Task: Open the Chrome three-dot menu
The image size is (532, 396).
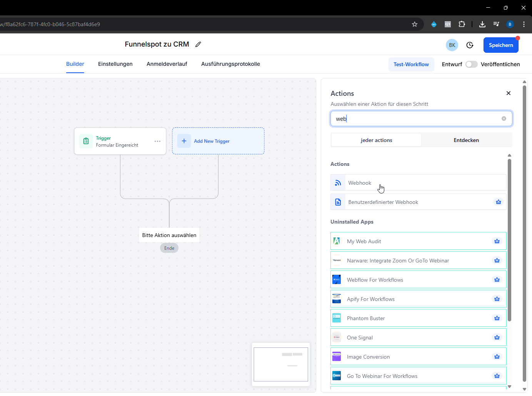Action: tap(524, 24)
